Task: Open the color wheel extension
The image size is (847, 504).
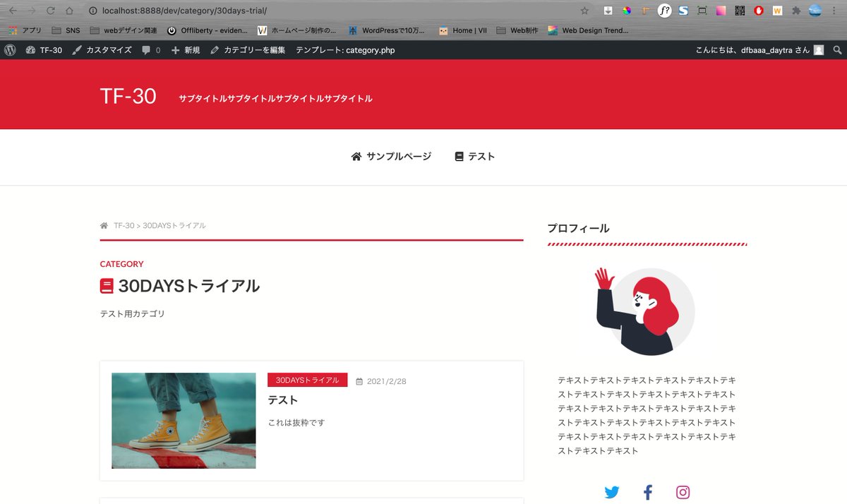Action: [627, 11]
